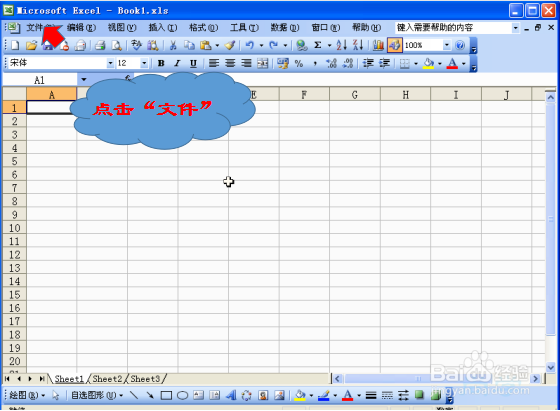Open the Undo history dropdown arrow
The height and width of the screenshot is (411, 560).
coord(261,45)
